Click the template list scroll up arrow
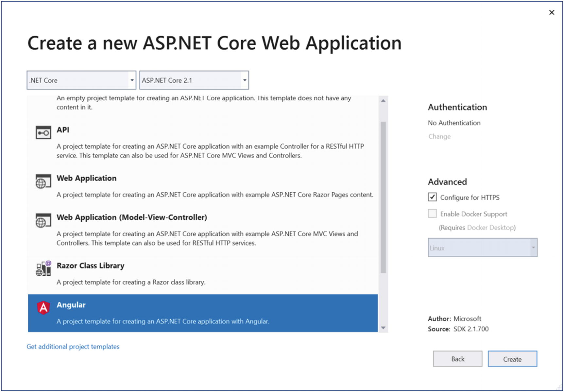Screen dimensions: 564x392 [383, 101]
